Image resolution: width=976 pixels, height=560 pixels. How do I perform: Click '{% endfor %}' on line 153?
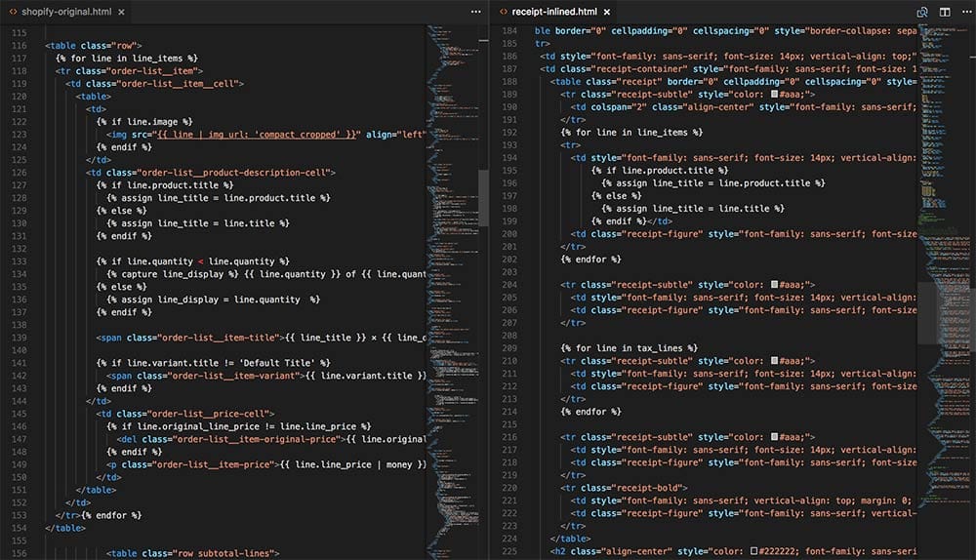[111, 515]
